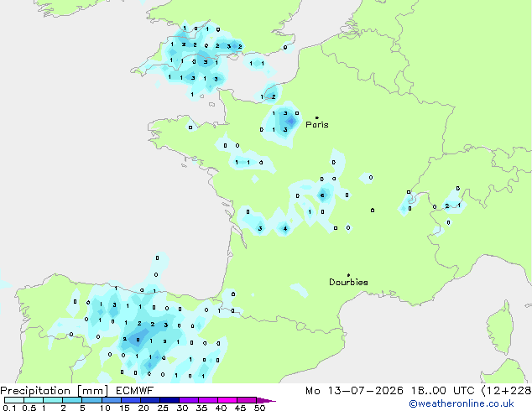Click the '50' legend scale value
532x411 pixels.
coord(260,408)
